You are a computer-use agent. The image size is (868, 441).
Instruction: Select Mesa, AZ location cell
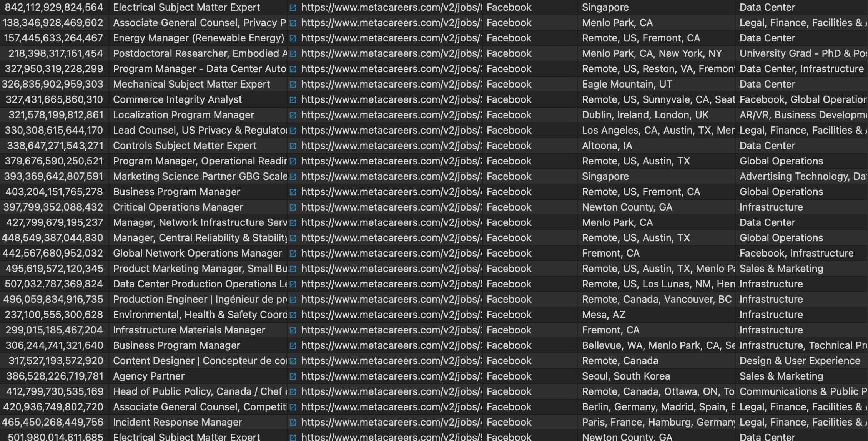604,315
